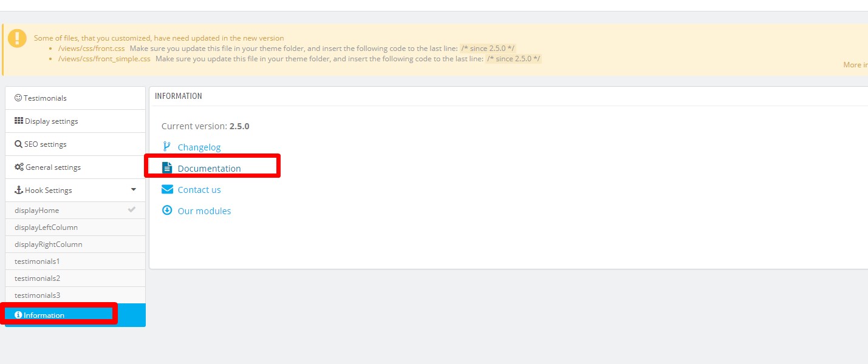Click the General settings gears icon

coord(19,167)
